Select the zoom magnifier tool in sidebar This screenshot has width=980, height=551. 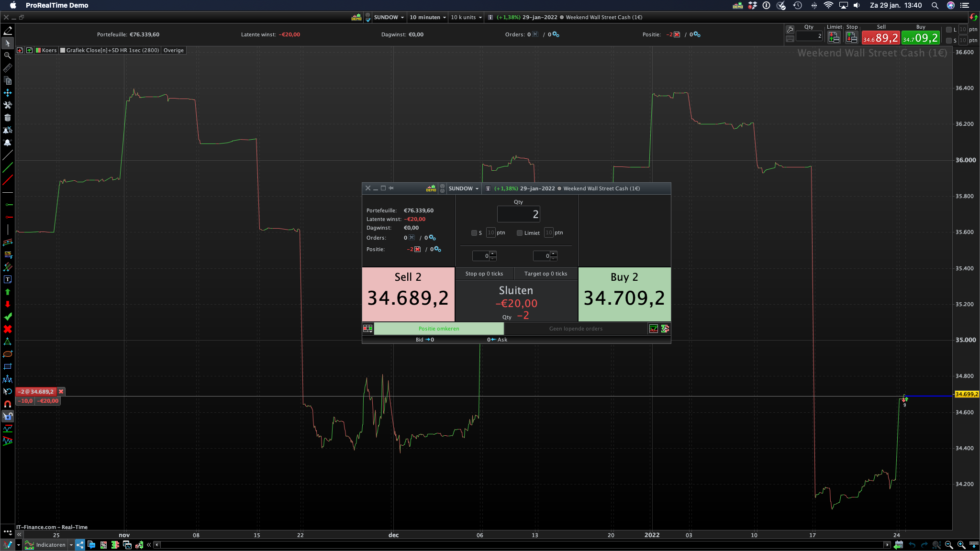pos(8,55)
